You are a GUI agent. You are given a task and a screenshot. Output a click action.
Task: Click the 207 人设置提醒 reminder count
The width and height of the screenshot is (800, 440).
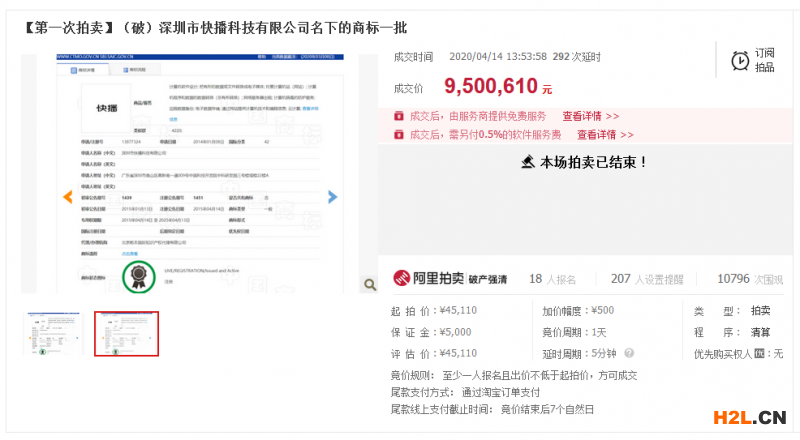point(645,279)
